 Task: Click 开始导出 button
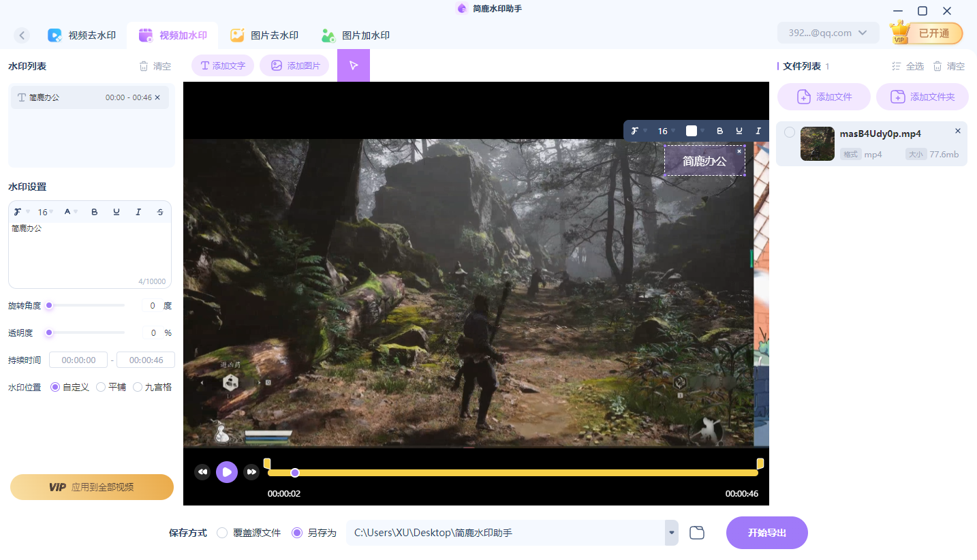pos(766,533)
